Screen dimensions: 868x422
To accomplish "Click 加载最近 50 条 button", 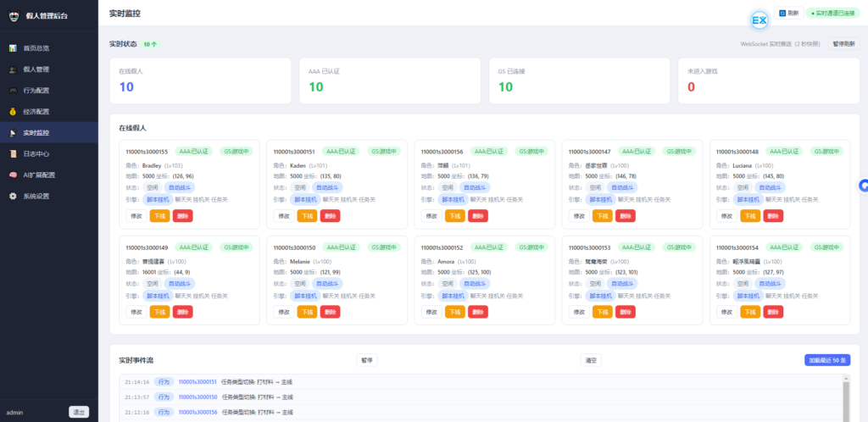I will pos(827,360).
